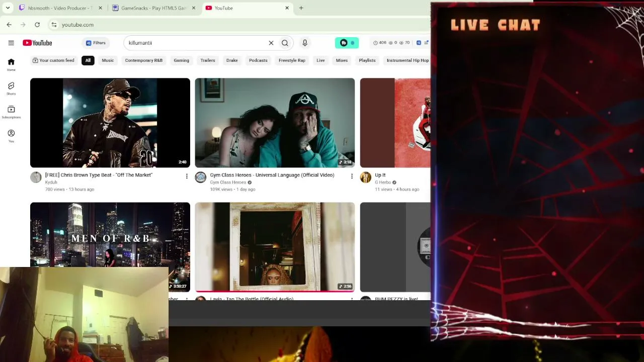644x362 pixels.
Task: Select the Your custom feed chip
Action: click(53, 60)
